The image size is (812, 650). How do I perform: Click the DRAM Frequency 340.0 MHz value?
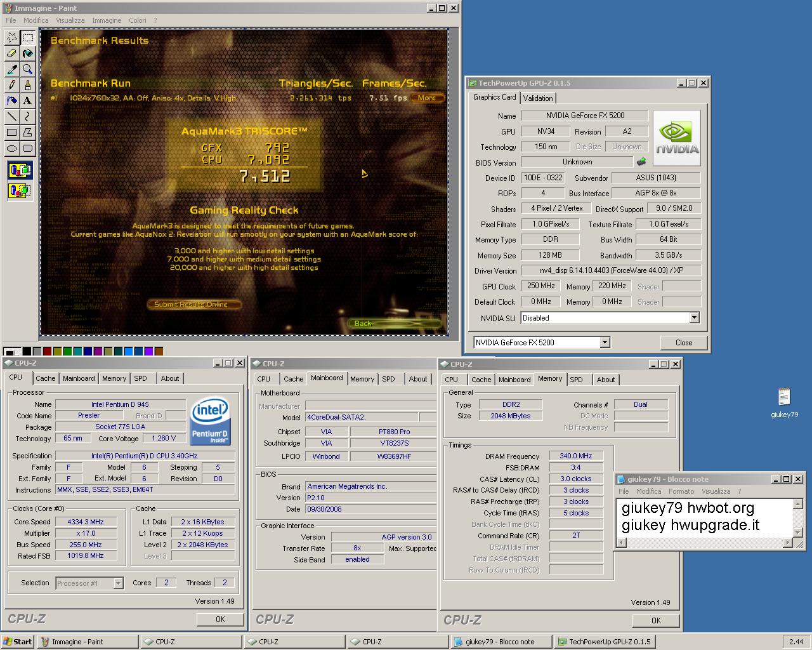coord(575,456)
